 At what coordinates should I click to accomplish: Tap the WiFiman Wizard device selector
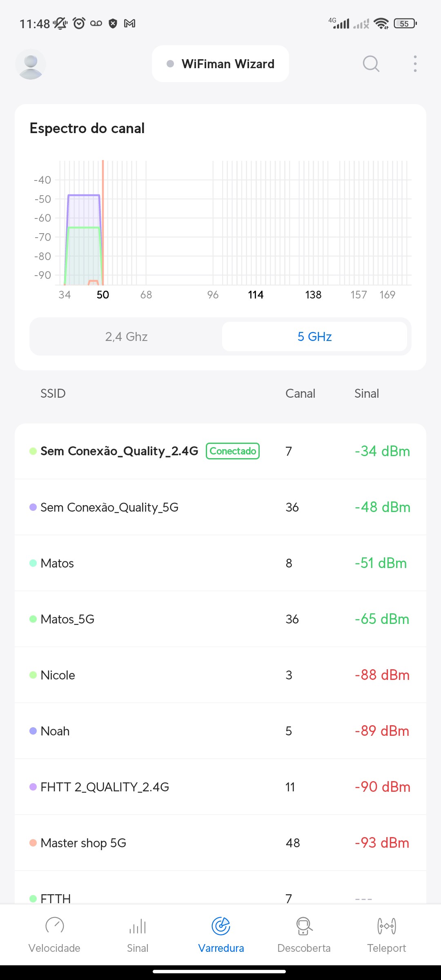(220, 64)
